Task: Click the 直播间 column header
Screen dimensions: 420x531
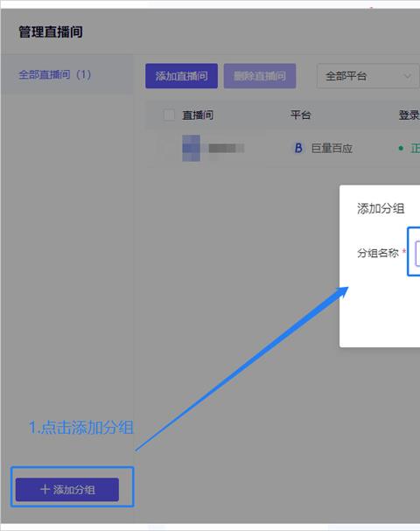Action: [x=198, y=115]
